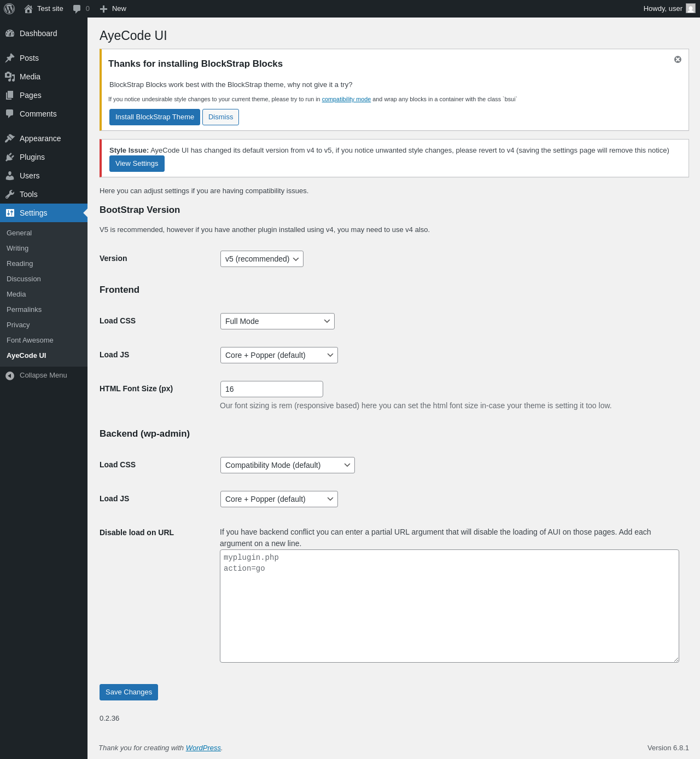Click the Media library icon in sidebar
This screenshot has width=700, height=759.
(x=10, y=77)
